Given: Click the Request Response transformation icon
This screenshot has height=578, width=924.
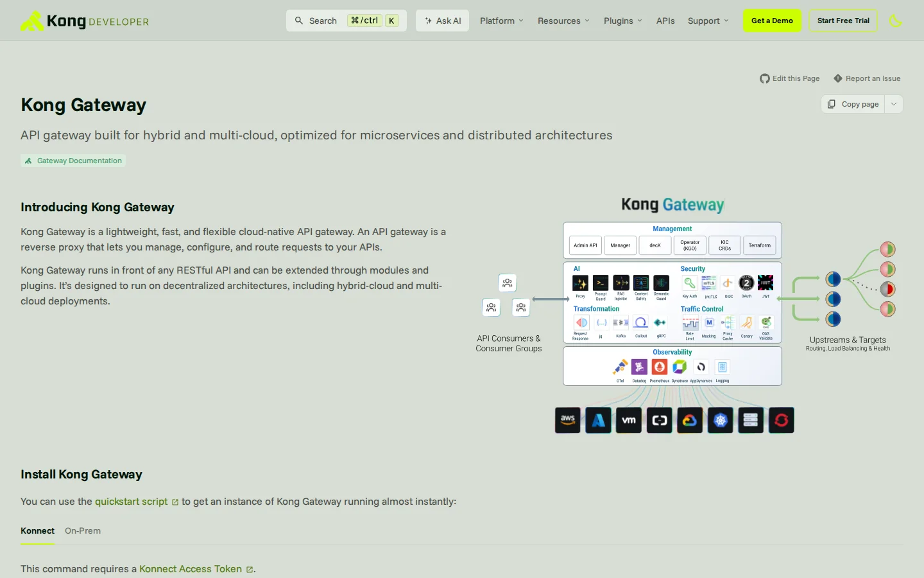Looking at the screenshot, I should click(x=581, y=323).
